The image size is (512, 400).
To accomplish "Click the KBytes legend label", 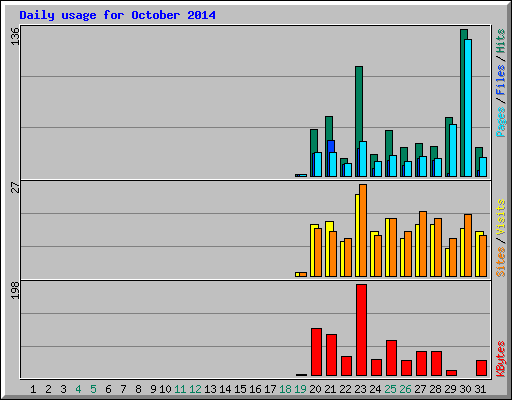I will coord(501,359).
